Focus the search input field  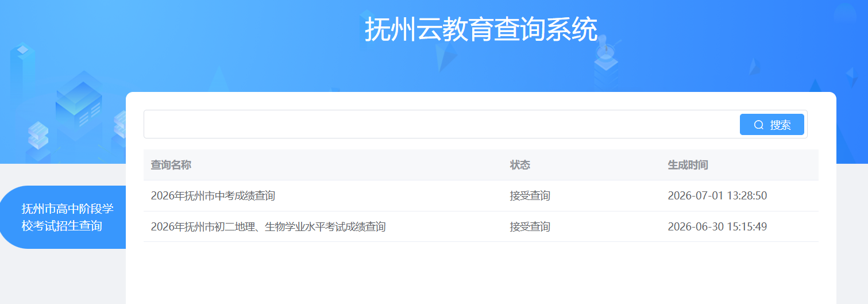pyautogui.click(x=441, y=124)
